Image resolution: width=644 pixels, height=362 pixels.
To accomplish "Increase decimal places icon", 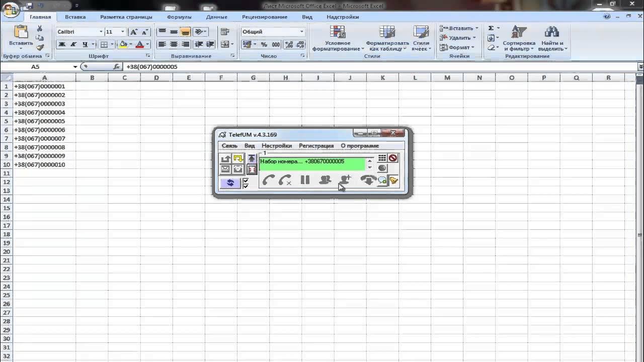I will (289, 45).
